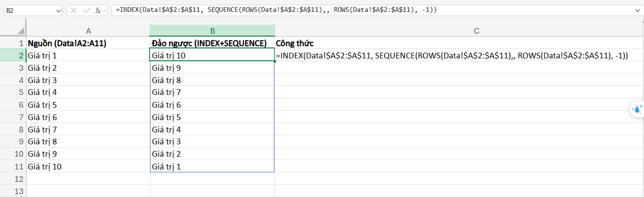Select cell B4 'Giá trị 8'
This screenshot has width=644, height=197.
point(212,80)
